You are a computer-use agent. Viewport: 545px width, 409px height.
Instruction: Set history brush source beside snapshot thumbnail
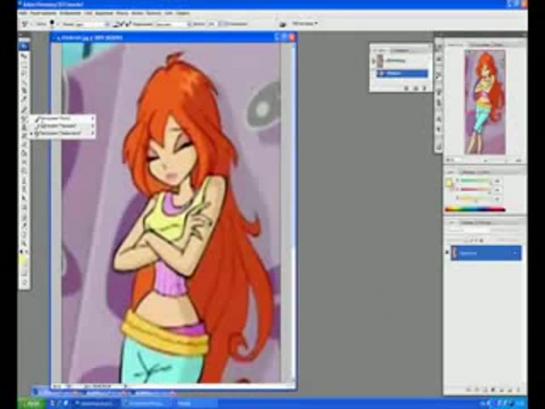[x=374, y=61]
